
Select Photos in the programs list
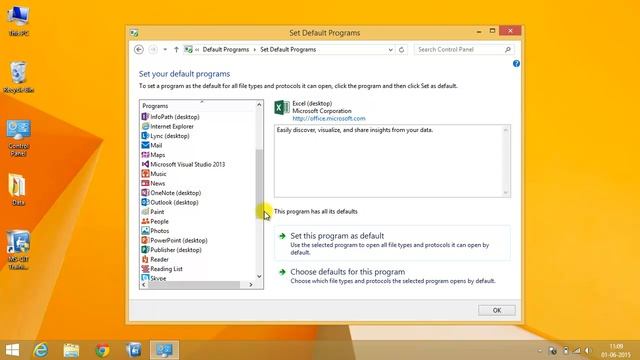click(155, 231)
